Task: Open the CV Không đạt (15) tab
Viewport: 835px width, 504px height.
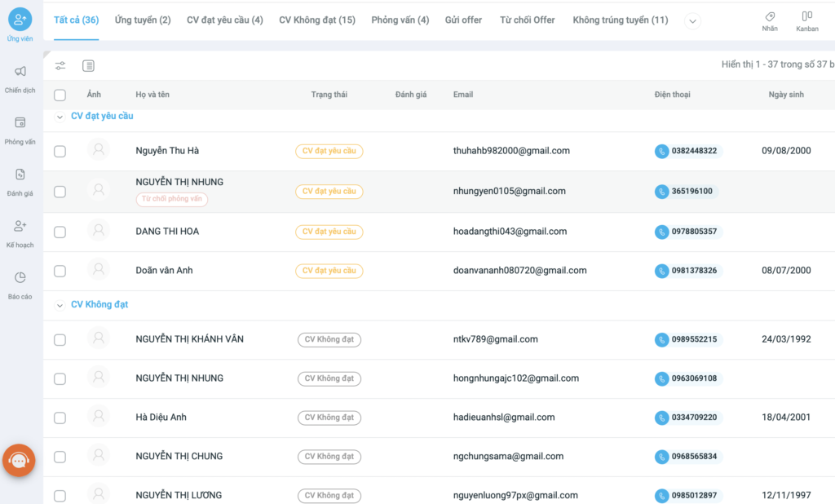Action: [317, 20]
